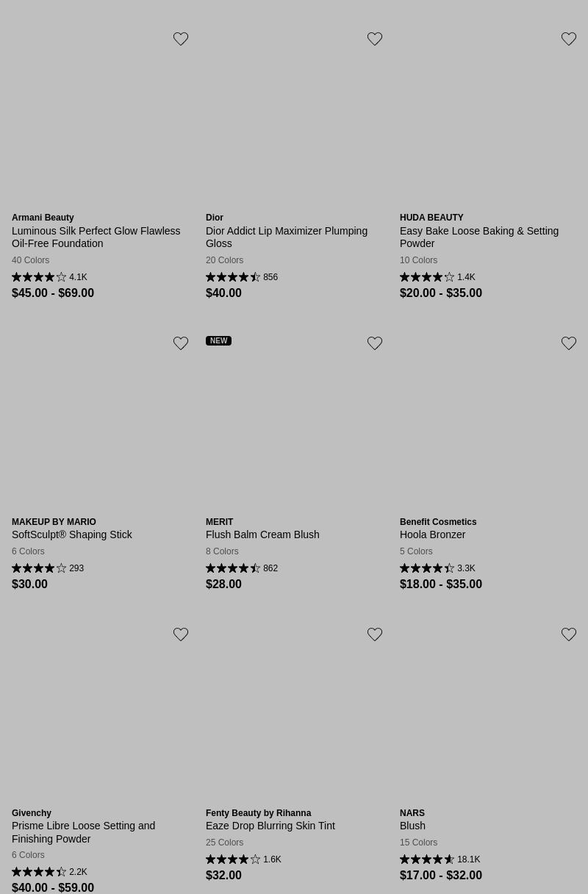Click the NEW badge on MERIT blush
588x894 pixels.
(218, 340)
